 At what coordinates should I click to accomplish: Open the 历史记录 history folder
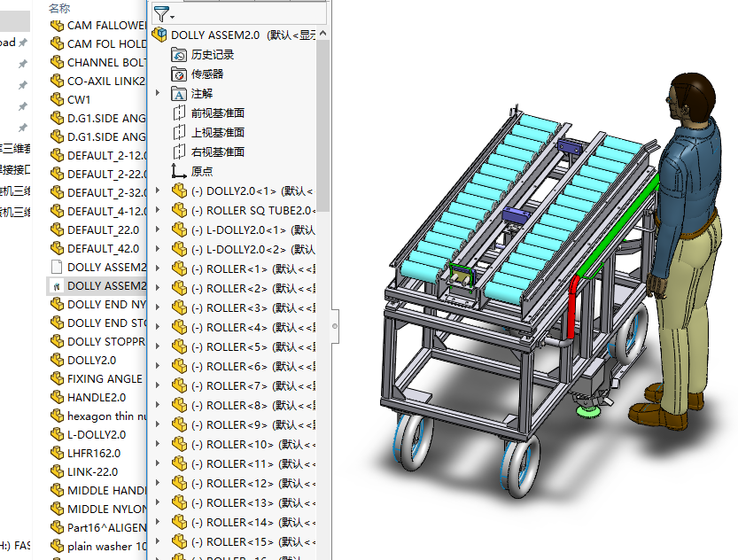(178, 55)
